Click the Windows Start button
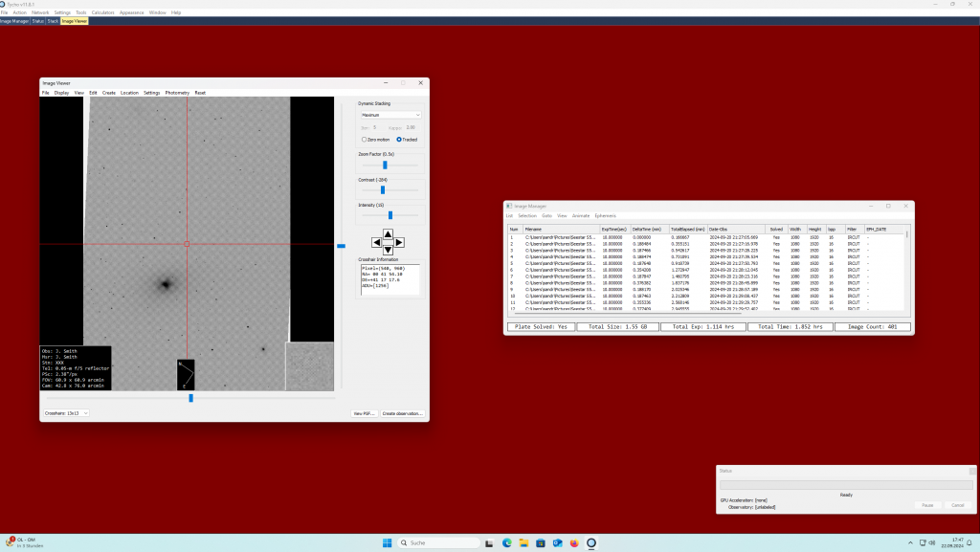This screenshot has height=552, width=980. click(x=387, y=542)
